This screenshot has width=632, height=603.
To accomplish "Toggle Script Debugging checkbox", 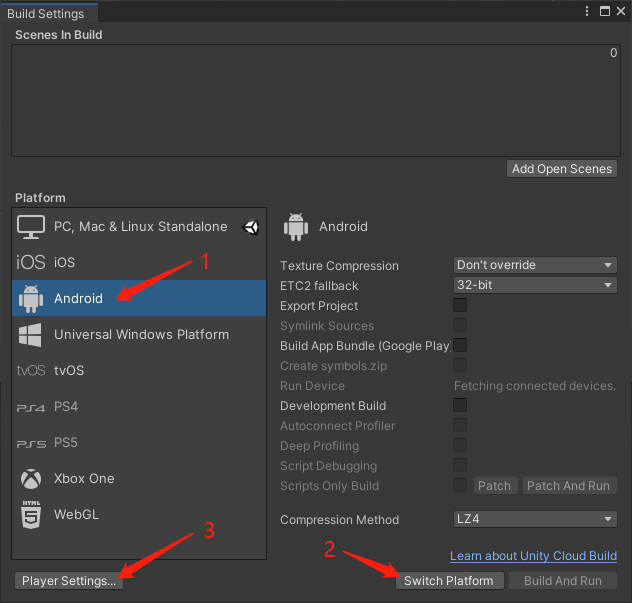I will (x=460, y=465).
